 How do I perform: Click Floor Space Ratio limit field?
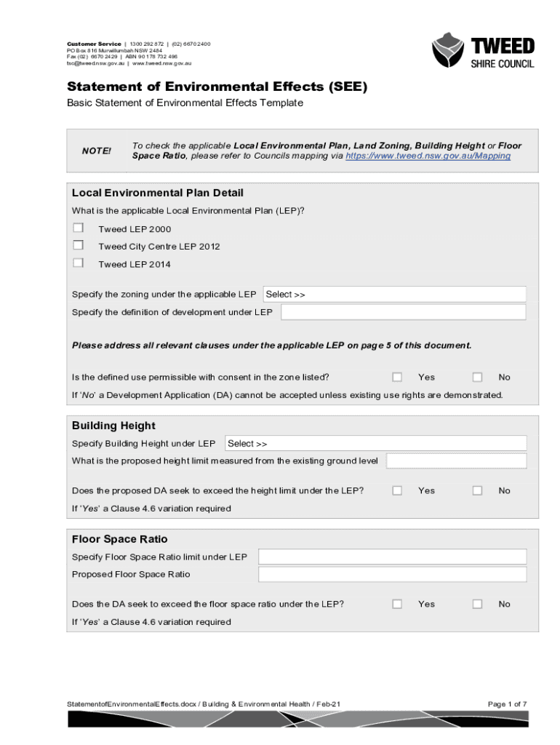[x=392, y=557]
